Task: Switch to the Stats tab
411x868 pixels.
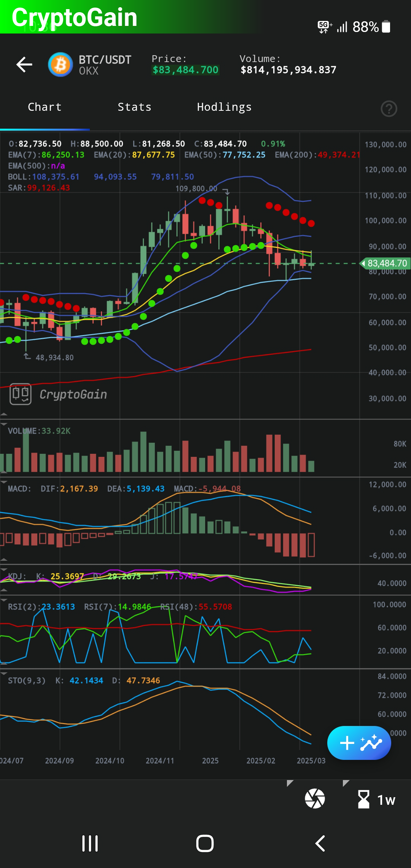Action: coord(134,107)
